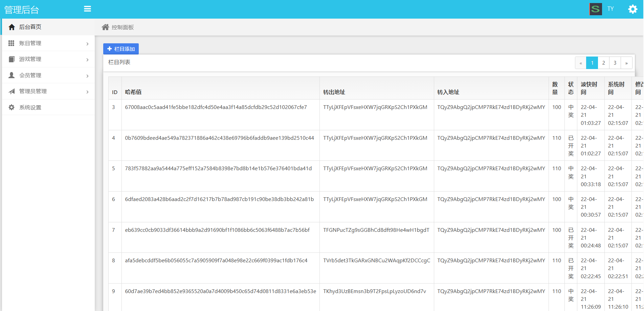
Task: Click the 系统设置 gear icon in sidebar
Action: 12,107
